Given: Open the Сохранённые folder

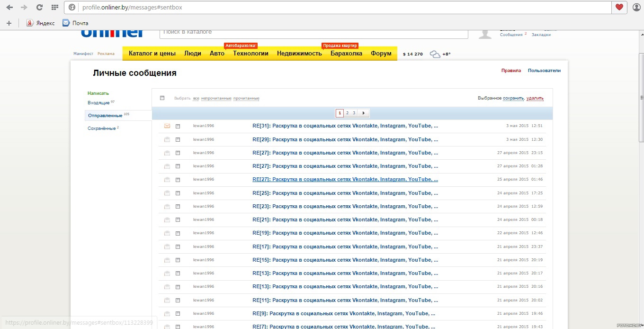Looking at the screenshot, I should tap(101, 128).
